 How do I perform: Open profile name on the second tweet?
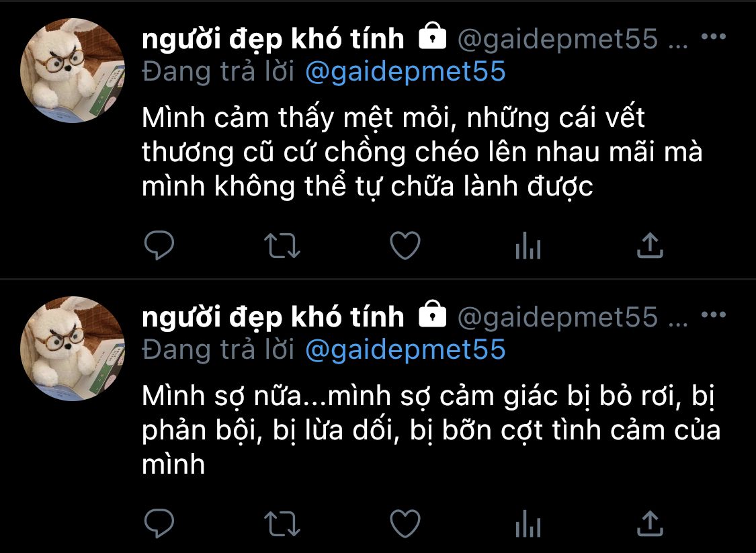tap(273, 316)
